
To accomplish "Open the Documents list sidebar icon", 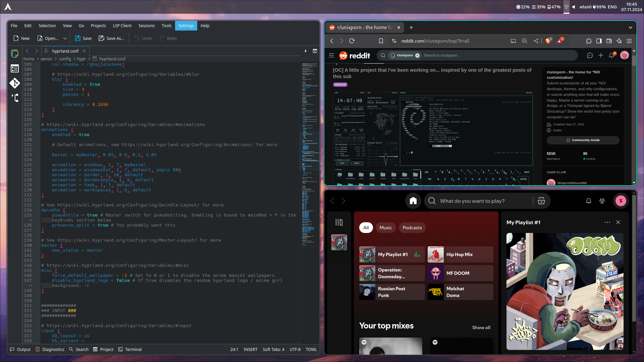I will (x=15, y=54).
